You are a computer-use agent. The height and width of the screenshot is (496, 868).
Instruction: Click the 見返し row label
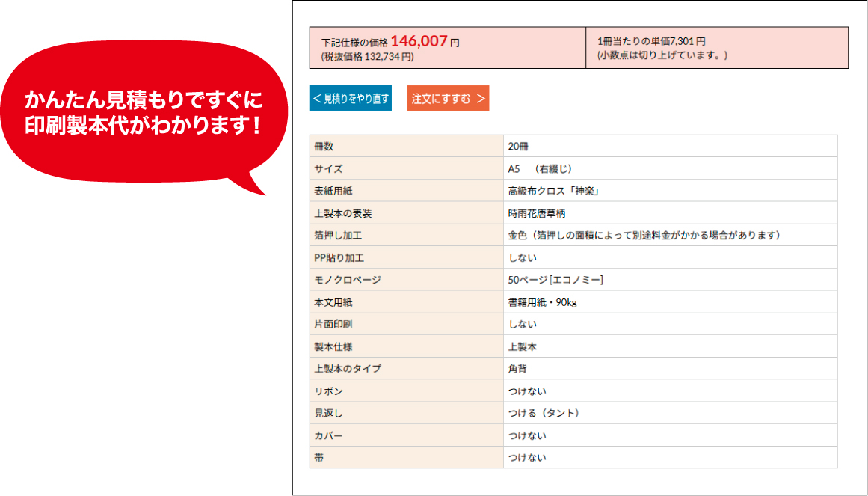(x=327, y=414)
